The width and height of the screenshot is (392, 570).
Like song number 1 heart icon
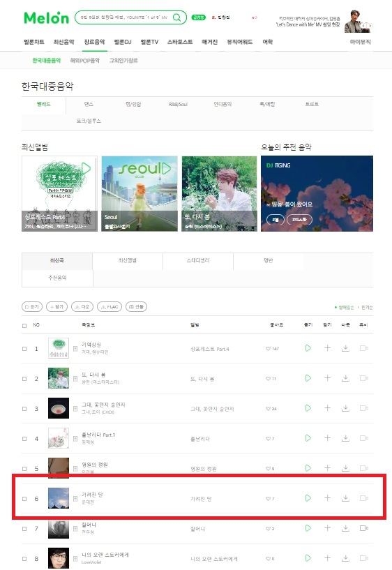pos(268,349)
